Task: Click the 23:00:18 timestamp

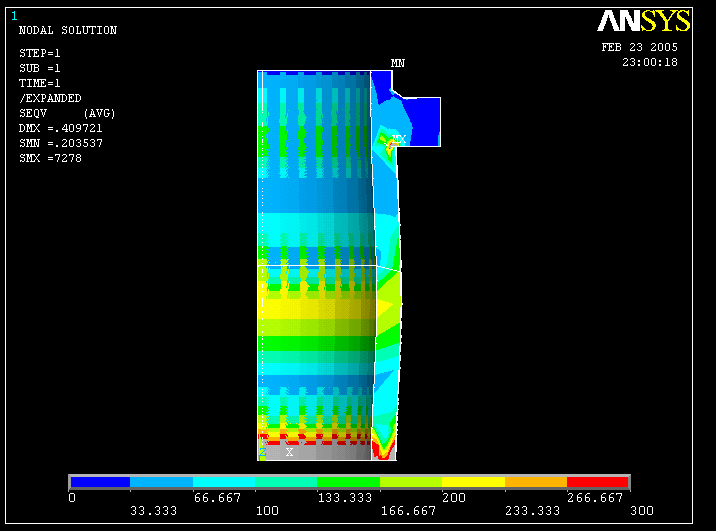Action: click(x=650, y=62)
